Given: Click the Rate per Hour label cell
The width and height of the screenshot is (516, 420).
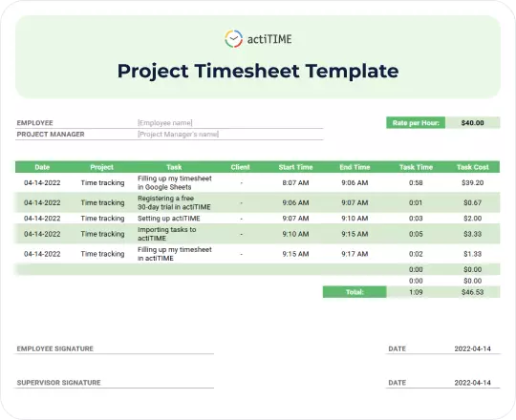Looking at the screenshot, I should tap(416, 123).
